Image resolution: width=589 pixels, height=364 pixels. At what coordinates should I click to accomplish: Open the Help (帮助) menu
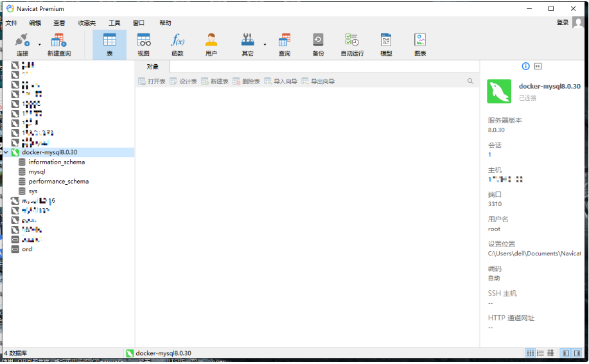tap(165, 23)
